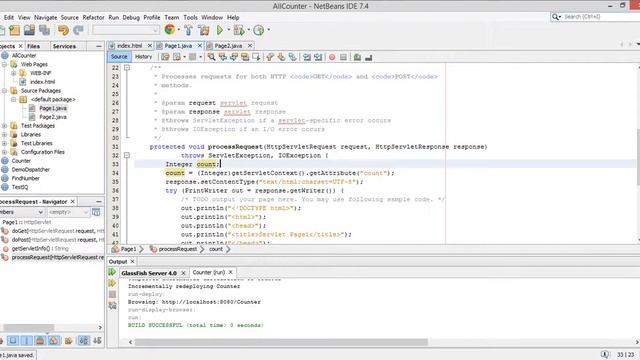Minimize the Projects panel
Image resolution: width=640 pixels, height=360 pixels.
coord(98,46)
